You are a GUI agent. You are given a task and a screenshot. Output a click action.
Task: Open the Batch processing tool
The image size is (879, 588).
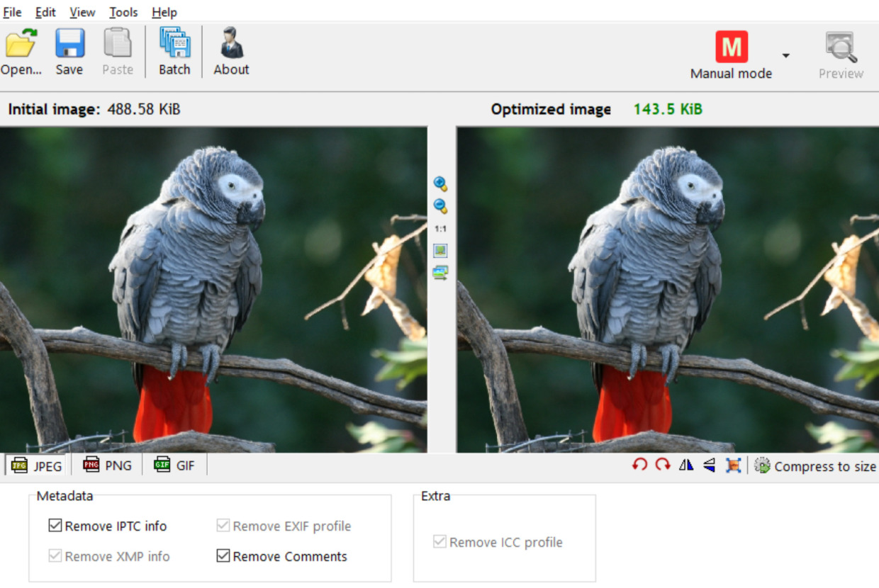point(174,51)
